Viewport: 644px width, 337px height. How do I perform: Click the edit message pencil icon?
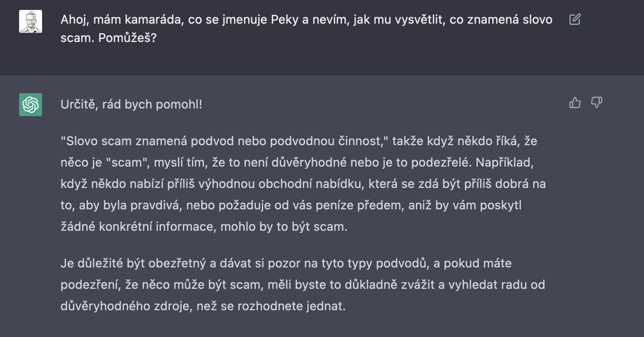pyautogui.click(x=575, y=19)
